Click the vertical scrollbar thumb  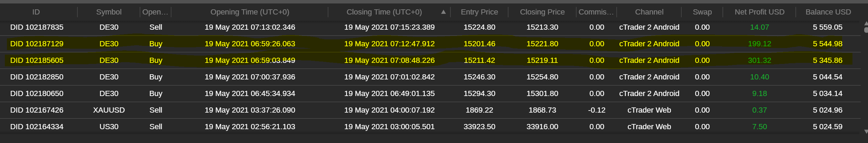[x=866, y=30]
